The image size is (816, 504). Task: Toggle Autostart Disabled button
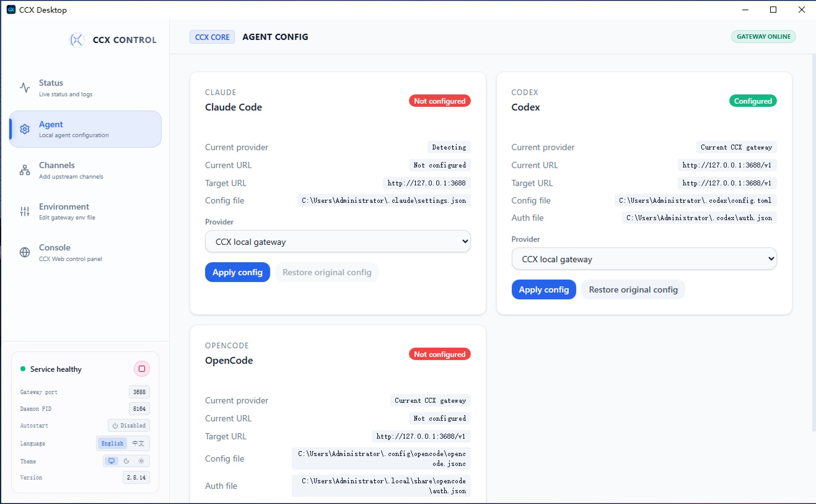tap(129, 425)
